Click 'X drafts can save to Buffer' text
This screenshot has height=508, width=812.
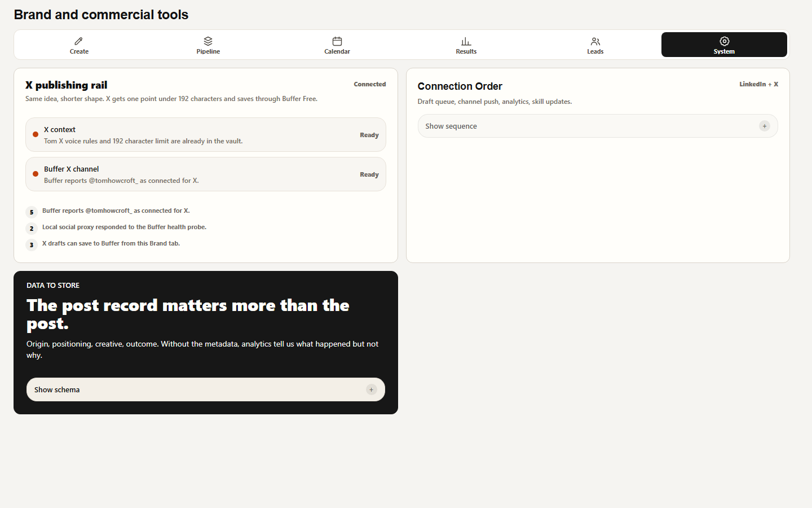pos(111,243)
